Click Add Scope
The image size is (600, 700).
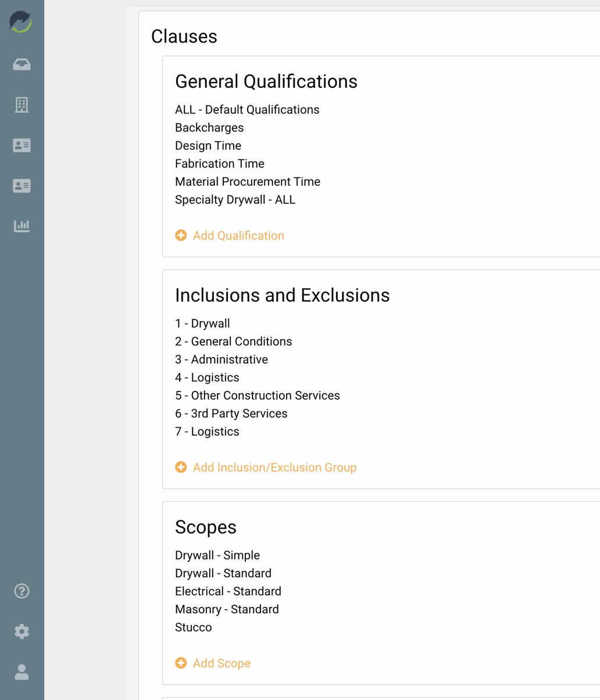213,663
